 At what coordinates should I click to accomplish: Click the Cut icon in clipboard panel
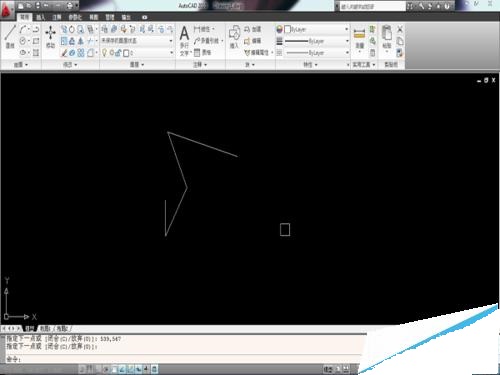[x=400, y=29]
